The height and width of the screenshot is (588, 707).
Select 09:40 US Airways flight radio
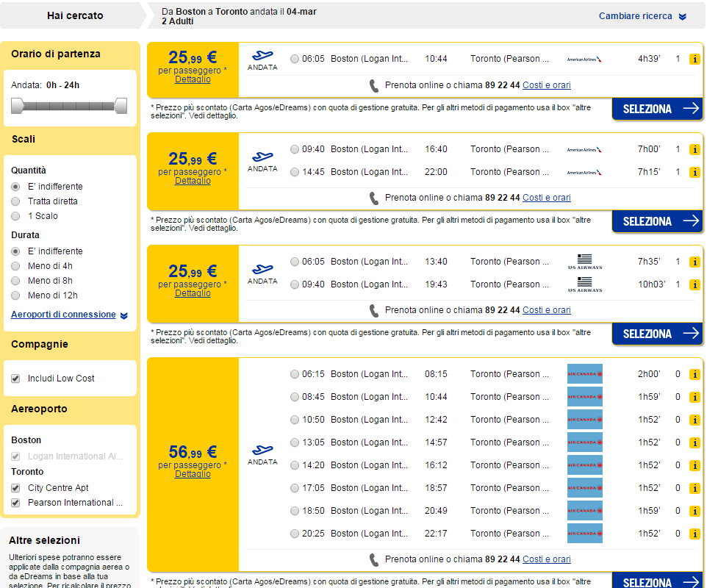(x=295, y=284)
